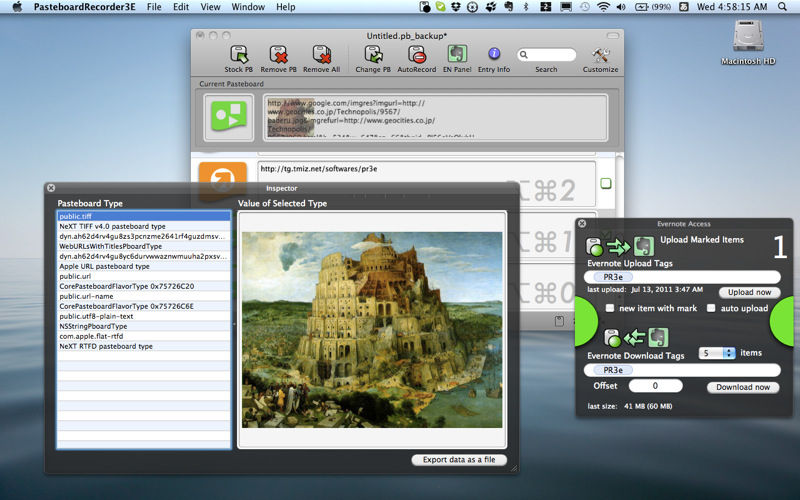
Task: Select the com.apple.flat-rtfd row
Action: (x=144, y=336)
